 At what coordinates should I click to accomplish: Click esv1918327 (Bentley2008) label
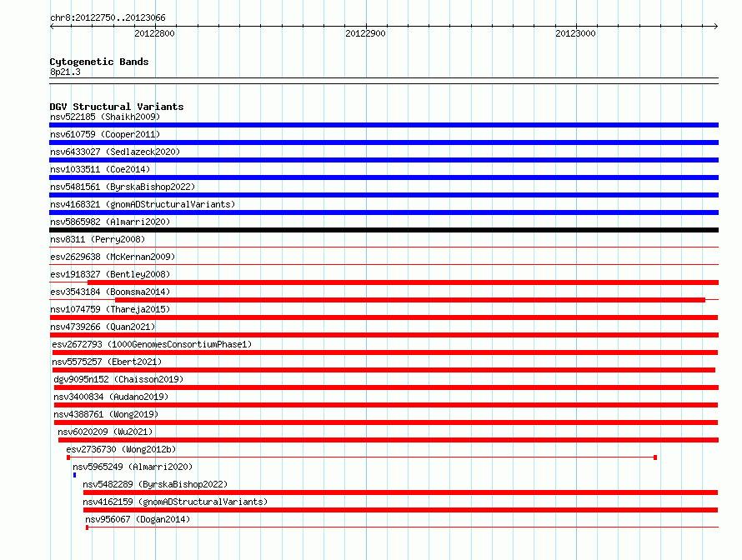click(x=110, y=274)
